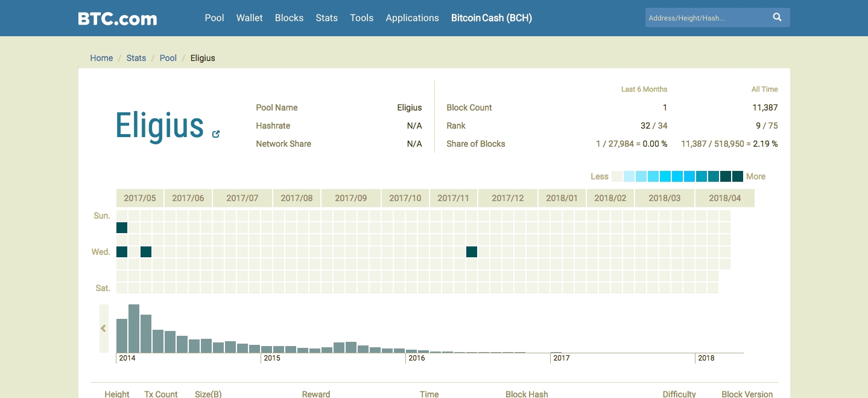Screen dimensions: 868x398
Task: Click the All Time column header
Action: tap(765, 89)
